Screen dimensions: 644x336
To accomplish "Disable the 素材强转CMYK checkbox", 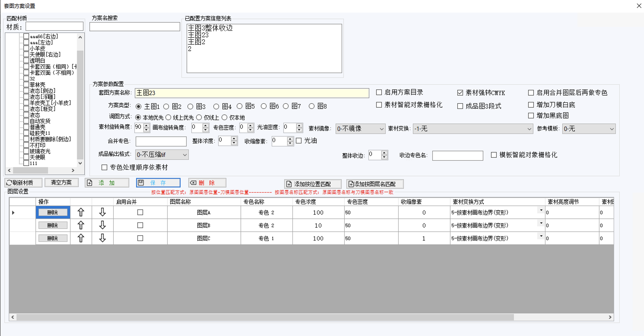I will [x=460, y=93].
